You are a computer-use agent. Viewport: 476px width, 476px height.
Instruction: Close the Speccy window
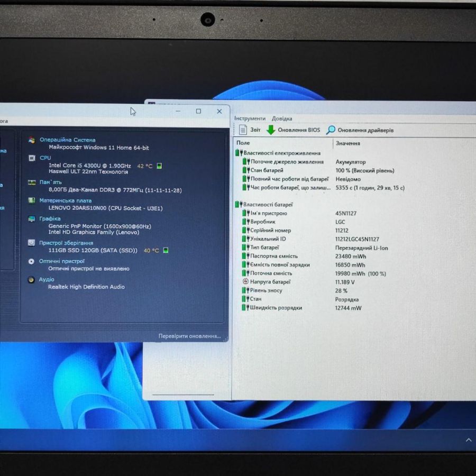[219, 112]
